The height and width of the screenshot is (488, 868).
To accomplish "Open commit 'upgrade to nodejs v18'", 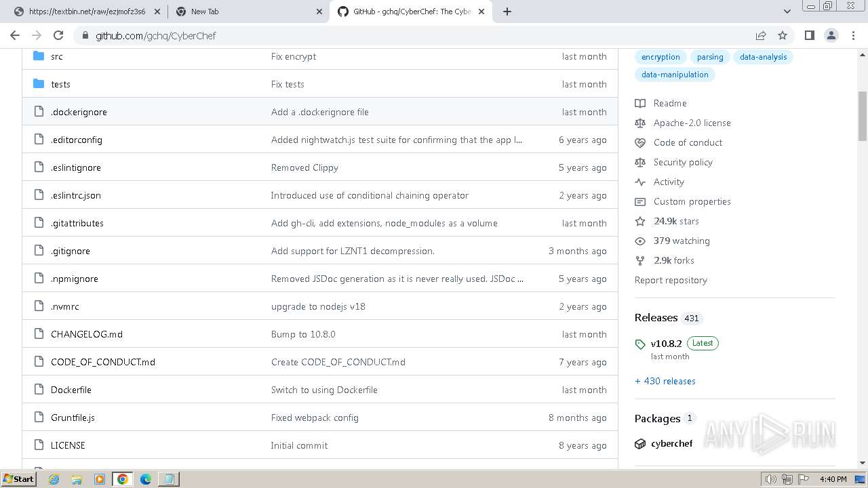I will pos(318,306).
